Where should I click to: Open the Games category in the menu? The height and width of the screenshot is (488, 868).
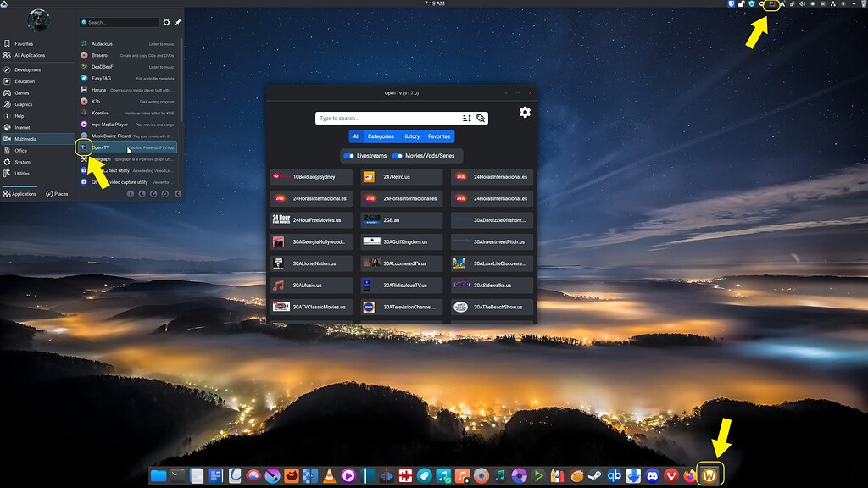click(22, 92)
